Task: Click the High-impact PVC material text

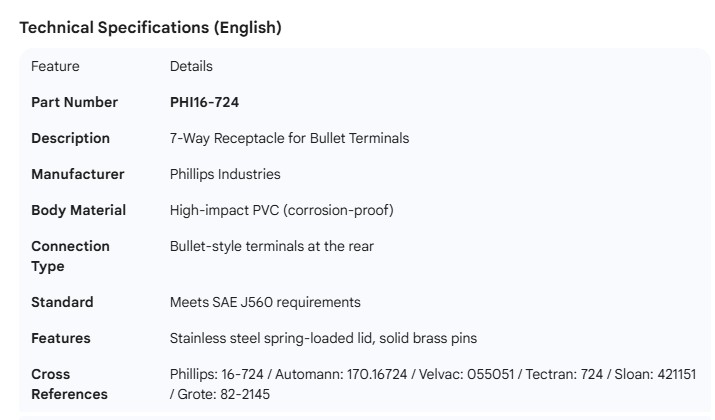Action: 282,210
